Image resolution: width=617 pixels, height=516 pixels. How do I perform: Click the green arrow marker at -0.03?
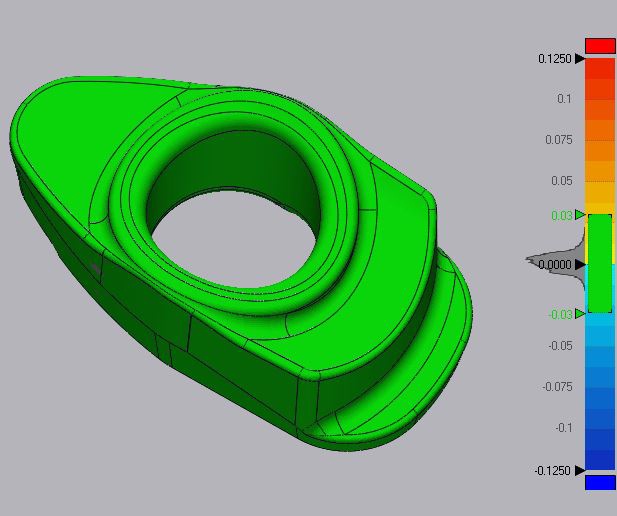coord(581,314)
